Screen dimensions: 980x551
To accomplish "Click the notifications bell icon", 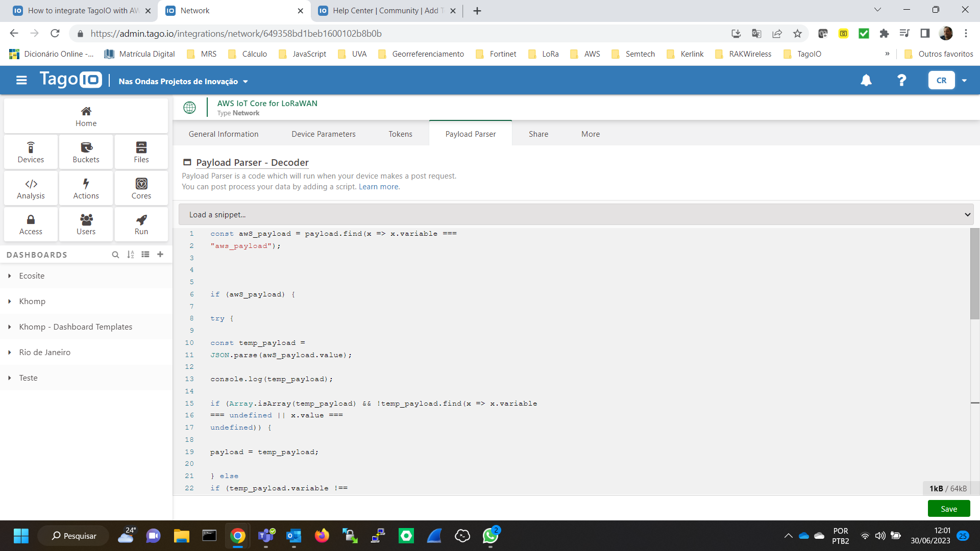I will point(866,81).
